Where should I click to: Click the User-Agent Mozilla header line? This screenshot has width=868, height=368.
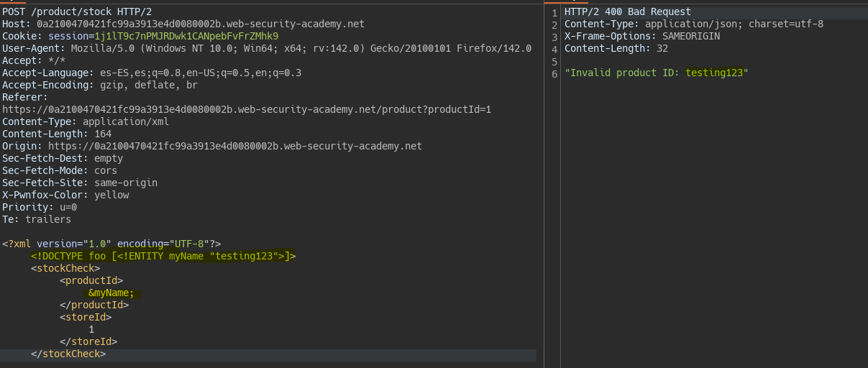click(x=267, y=48)
